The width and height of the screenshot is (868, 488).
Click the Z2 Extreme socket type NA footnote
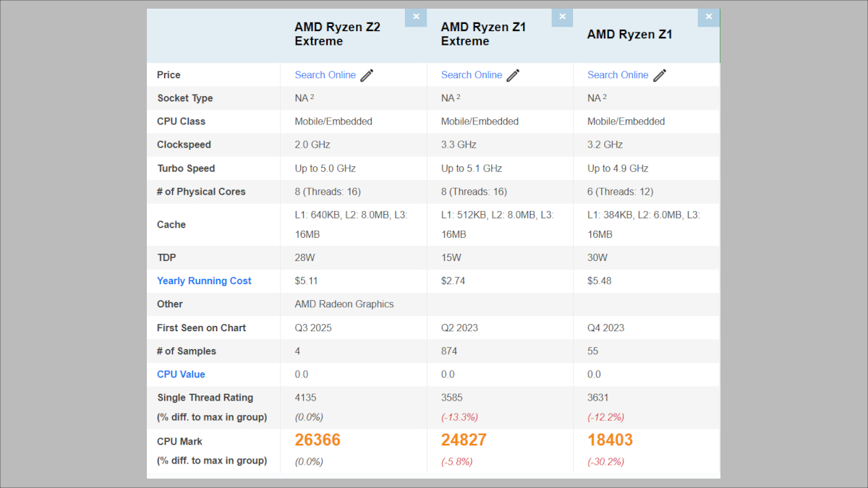312,98
